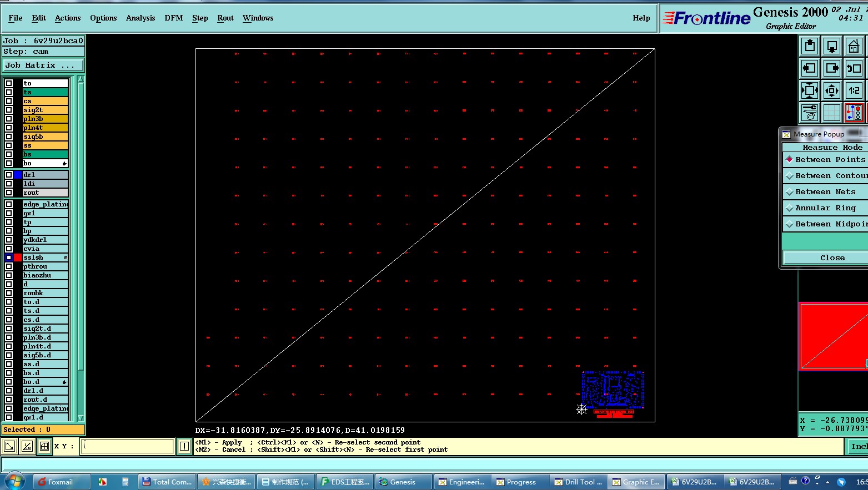The height and width of the screenshot is (490, 868).
Task: Switch to Drill Tool taskbar window
Action: [578, 482]
